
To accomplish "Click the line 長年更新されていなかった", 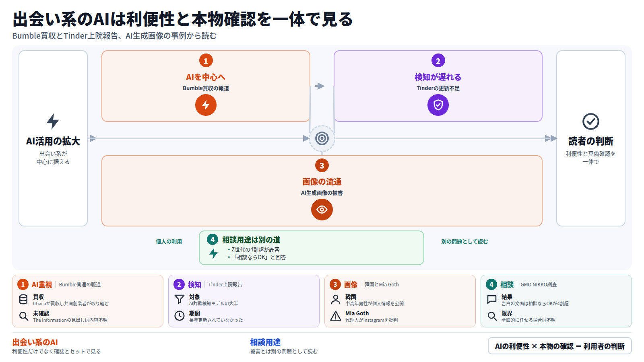I will pyautogui.click(x=216, y=320).
